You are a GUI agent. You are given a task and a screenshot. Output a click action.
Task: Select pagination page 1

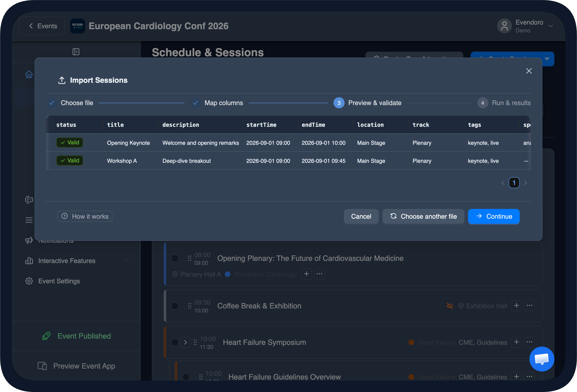coord(514,183)
